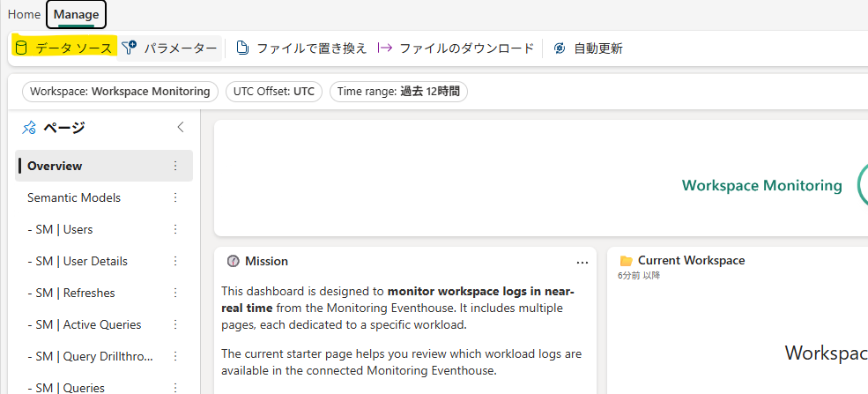Open more options for Semantic Models
868x394 pixels.
click(175, 197)
